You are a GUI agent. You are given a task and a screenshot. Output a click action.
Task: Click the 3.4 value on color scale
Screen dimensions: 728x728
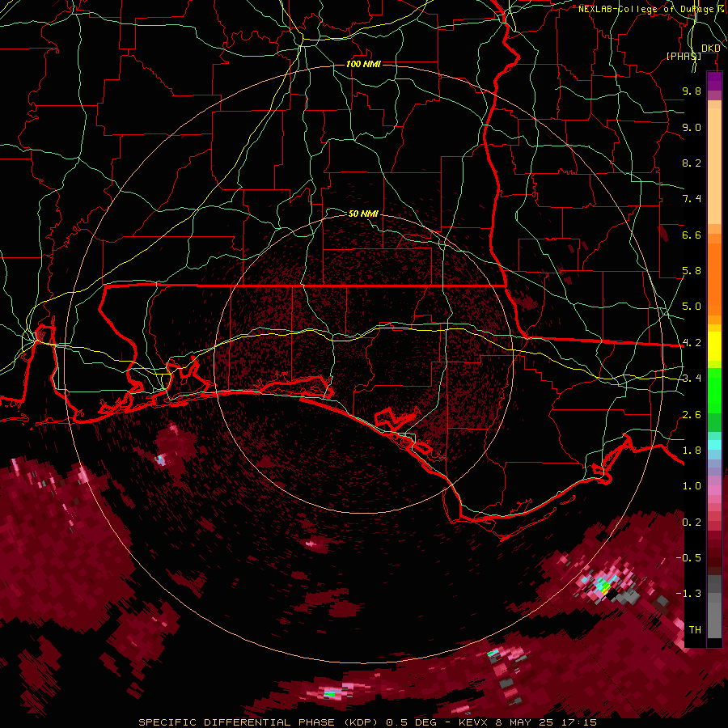click(692, 379)
